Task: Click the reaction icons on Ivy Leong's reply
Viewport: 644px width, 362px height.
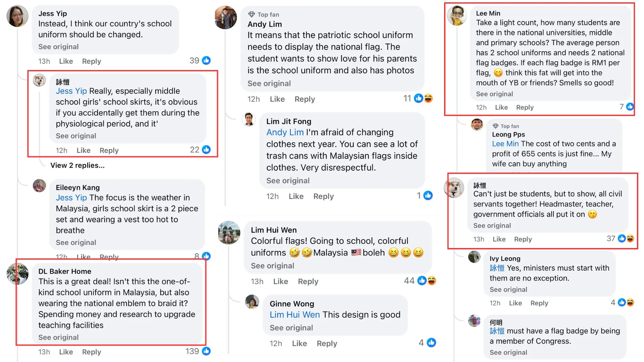Action: click(626, 303)
